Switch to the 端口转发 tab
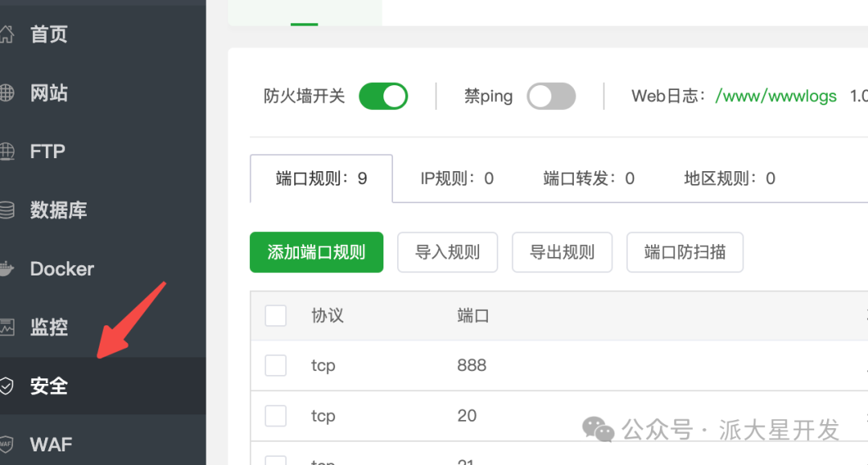Screen dimensions: 868x465 pos(589,178)
